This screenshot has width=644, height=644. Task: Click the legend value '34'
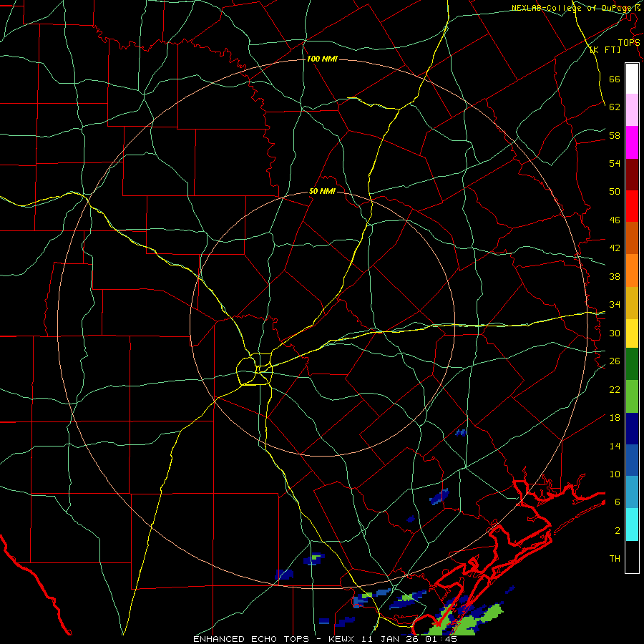(615, 305)
